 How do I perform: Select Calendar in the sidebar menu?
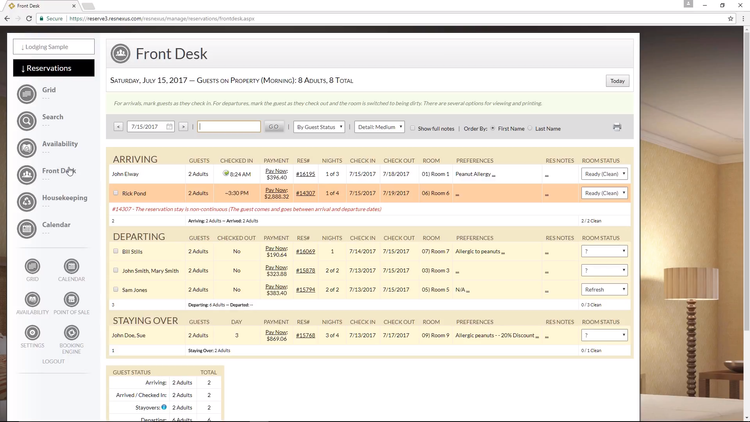(56, 224)
